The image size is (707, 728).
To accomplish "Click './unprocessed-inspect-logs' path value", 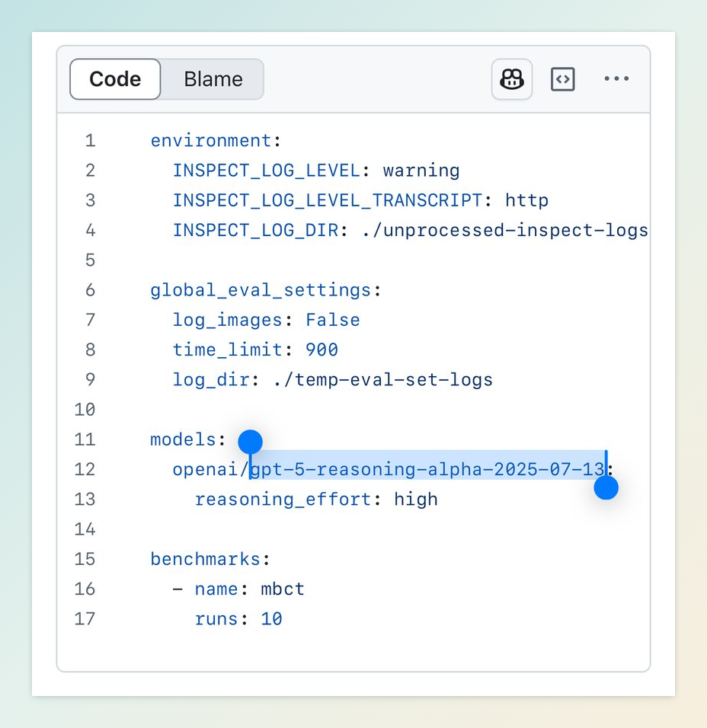I will click(504, 230).
